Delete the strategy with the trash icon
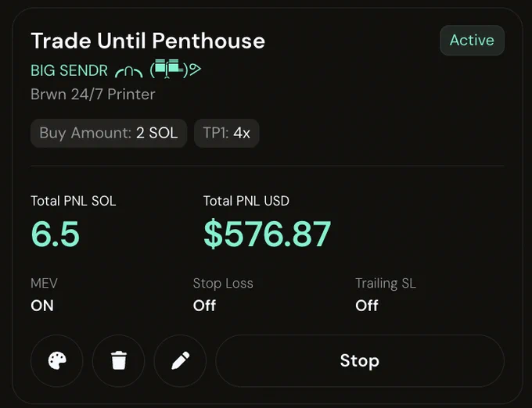Viewport: 532px width, 408px height. [119, 360]
